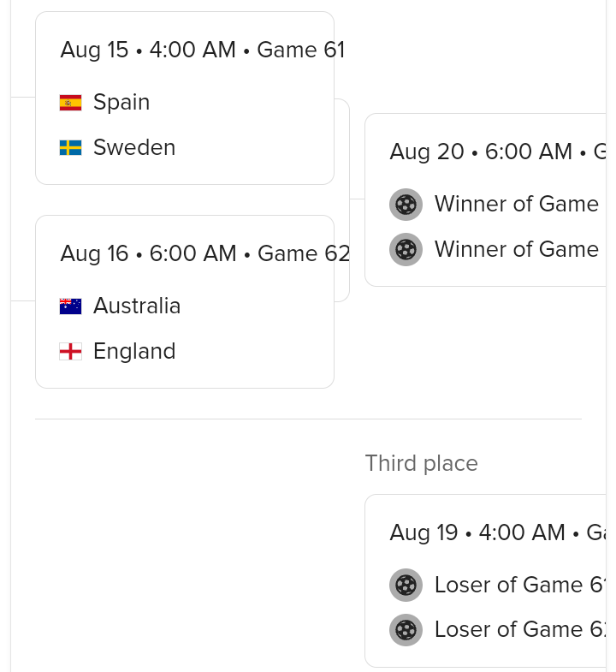The height and width of the screenshot is (672, 616).
Task: Open Game 61 match header Aug 15
Action: [x=202, y=50]
